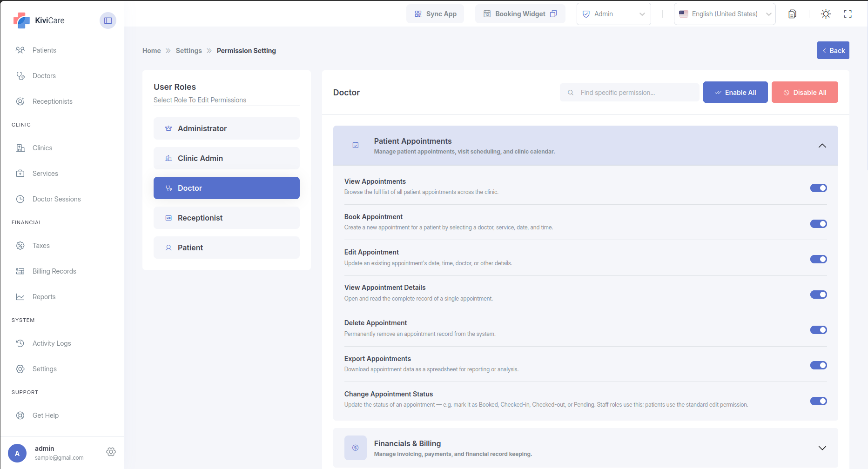Click the Patients sidebar icon
The width and height of the screenshot is (868, 469).
click(20, 50)
